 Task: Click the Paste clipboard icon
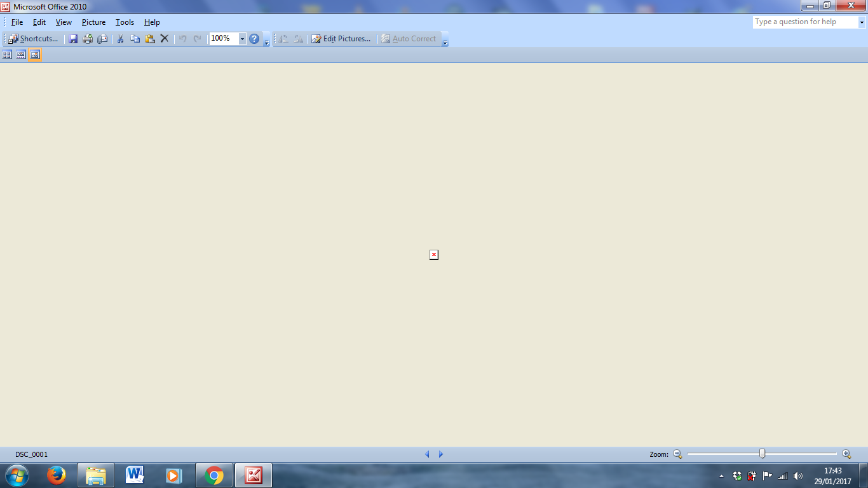click(150, 39)
